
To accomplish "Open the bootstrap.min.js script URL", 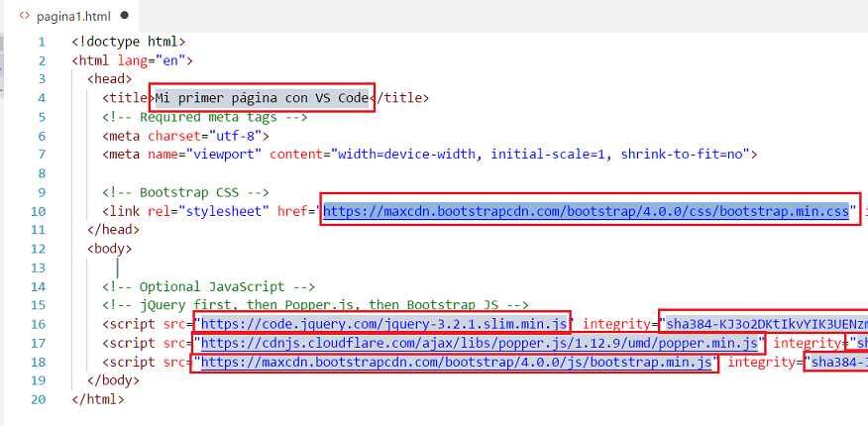I will pyautogui.click(x=456, y=363).
